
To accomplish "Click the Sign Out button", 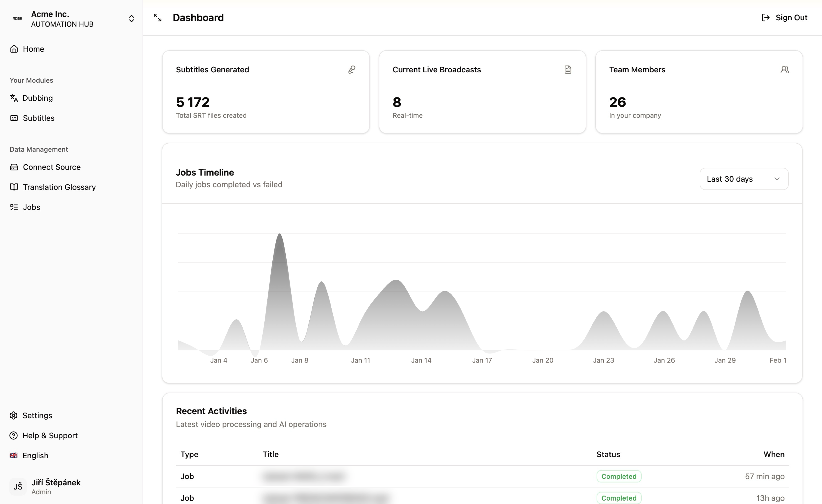I will (784, 18).
